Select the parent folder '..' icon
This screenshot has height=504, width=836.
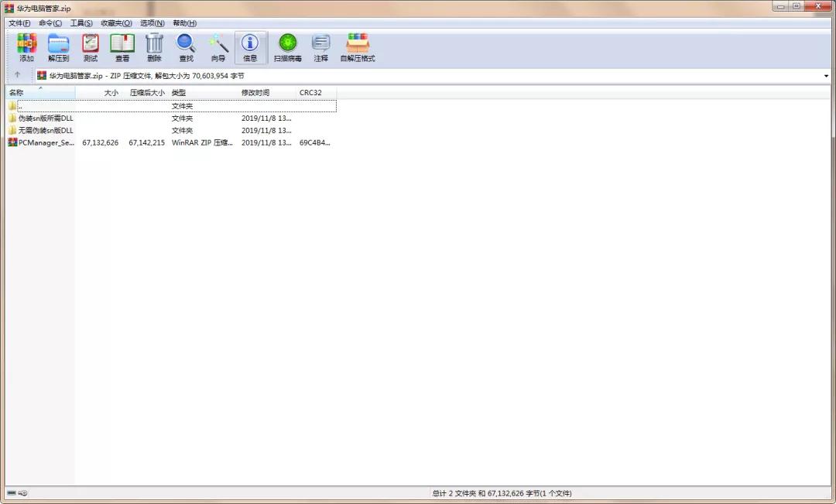[x=12, y=105]
